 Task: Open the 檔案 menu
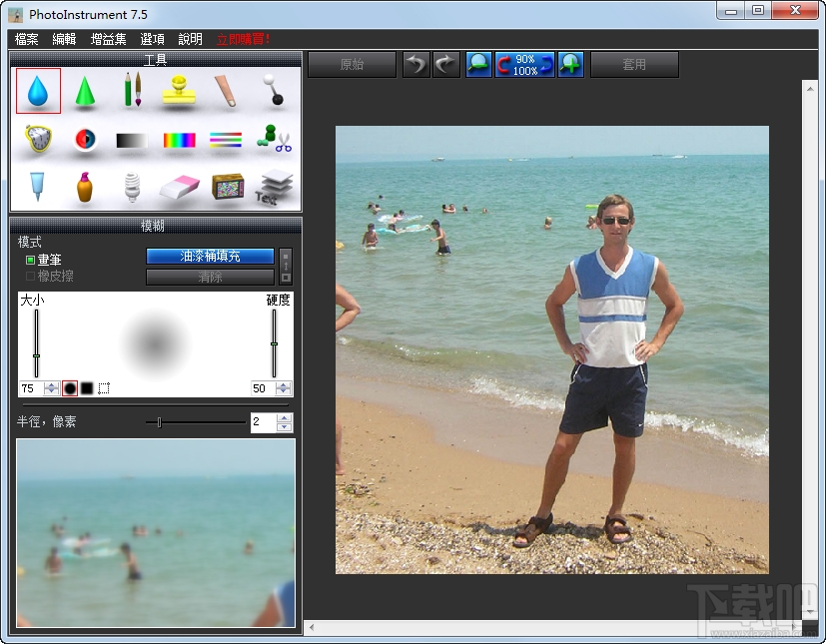26,39
